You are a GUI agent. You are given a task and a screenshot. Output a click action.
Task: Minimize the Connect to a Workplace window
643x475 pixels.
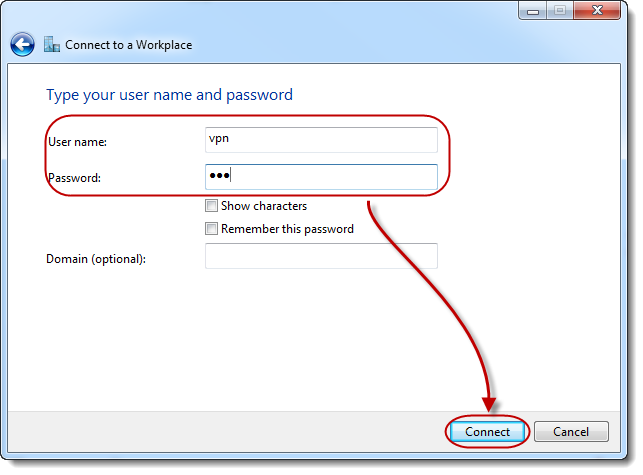[533, 10]
